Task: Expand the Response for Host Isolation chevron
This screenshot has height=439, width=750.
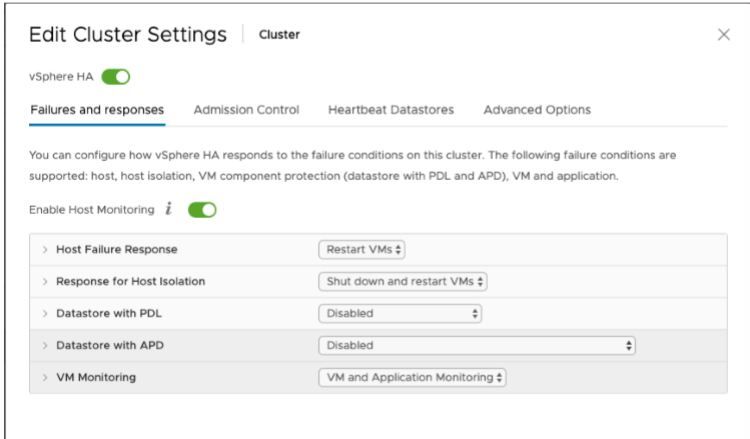Action: coord(45,281)
